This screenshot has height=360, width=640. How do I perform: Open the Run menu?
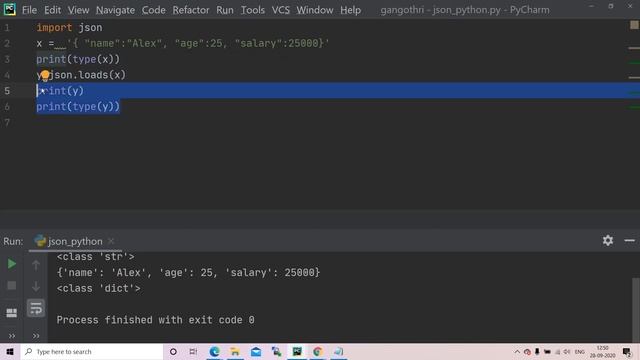pyautogui.click(x=225, y=10)
